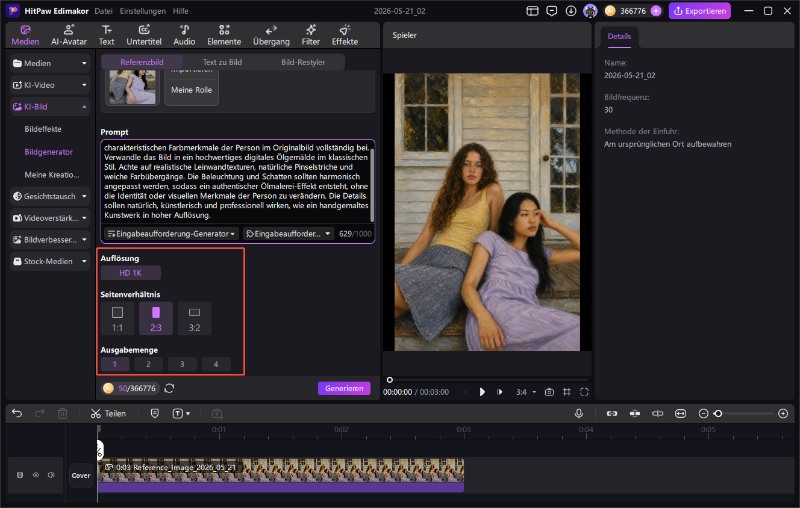Expand the Medien sidebar section
The image size is (800, 508).
50,63
